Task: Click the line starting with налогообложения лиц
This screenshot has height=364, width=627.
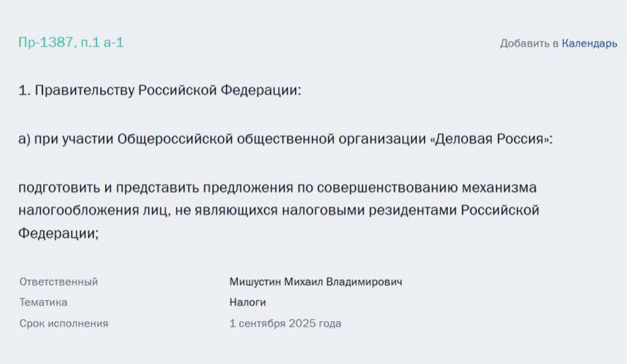Action: (278, 211)
